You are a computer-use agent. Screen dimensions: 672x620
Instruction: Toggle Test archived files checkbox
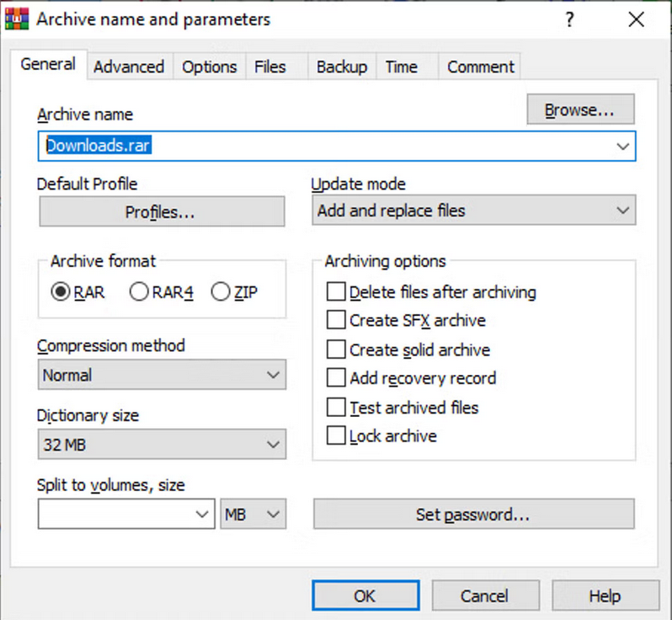403,408
